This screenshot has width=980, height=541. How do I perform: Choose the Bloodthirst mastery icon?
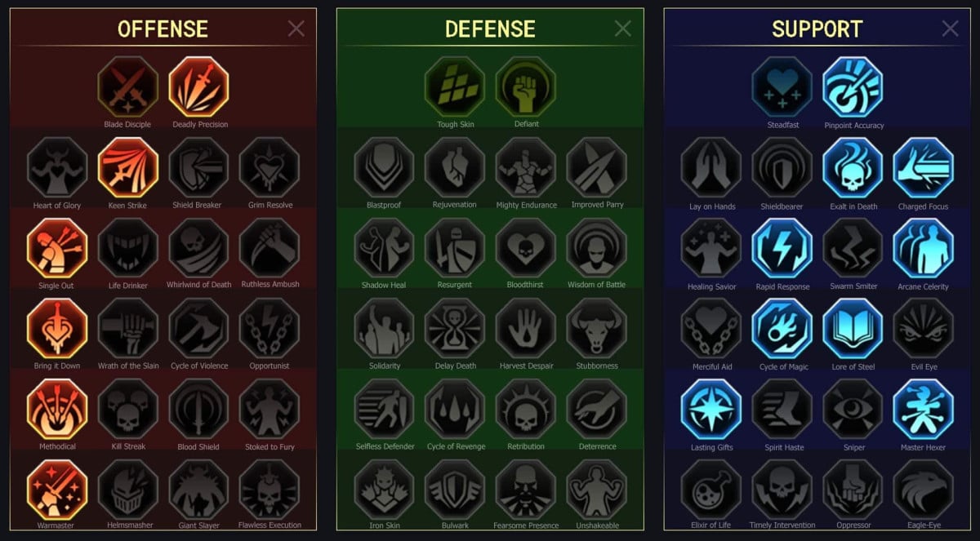526,247
